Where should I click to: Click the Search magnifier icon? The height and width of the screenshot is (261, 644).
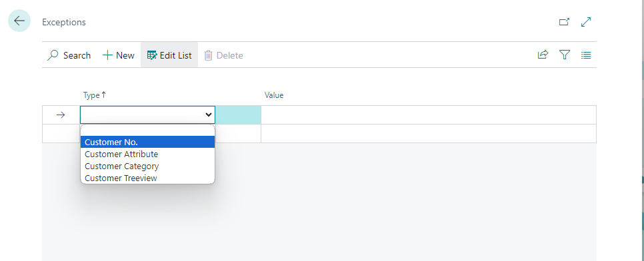point(53,55)
